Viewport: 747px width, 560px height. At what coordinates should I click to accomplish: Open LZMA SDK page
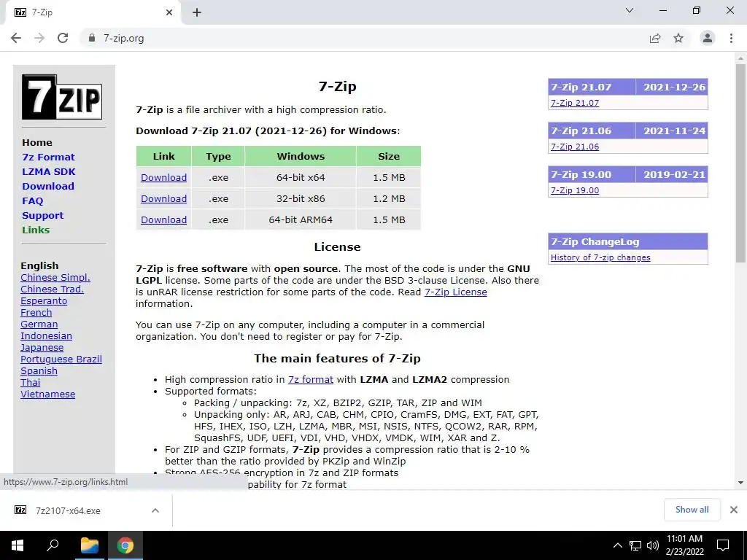pos(49,171)
